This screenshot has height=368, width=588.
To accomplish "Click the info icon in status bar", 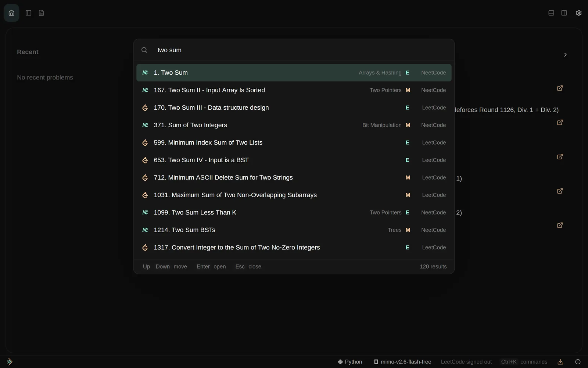I will [x=578, y=362].
